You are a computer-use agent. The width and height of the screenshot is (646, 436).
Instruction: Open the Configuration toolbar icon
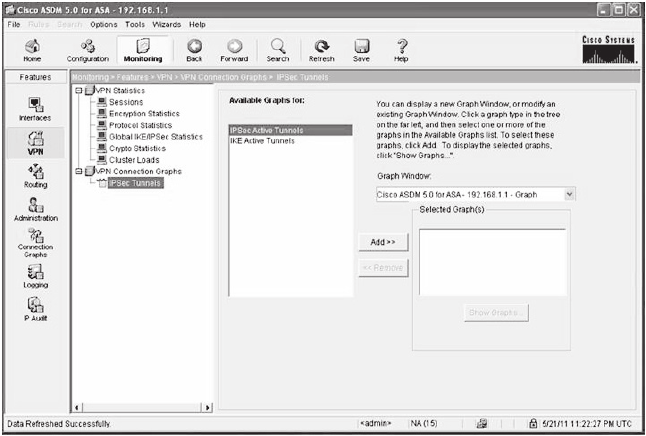[88, 50]
